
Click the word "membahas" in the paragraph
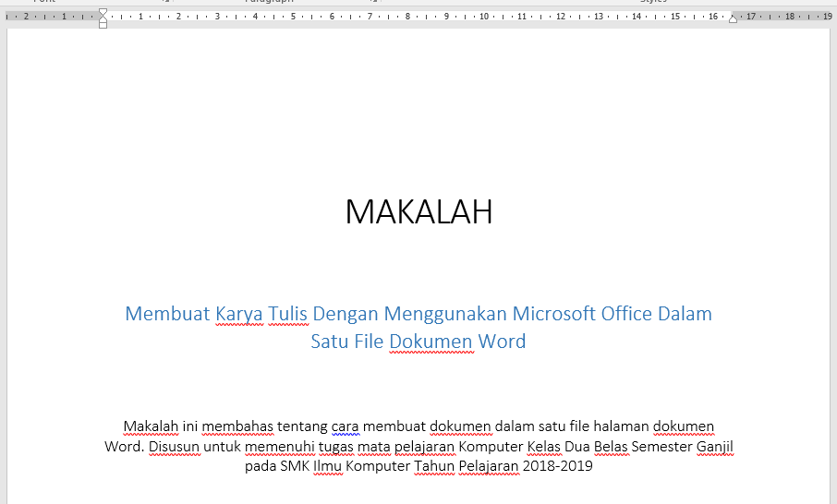coord(237,426)
